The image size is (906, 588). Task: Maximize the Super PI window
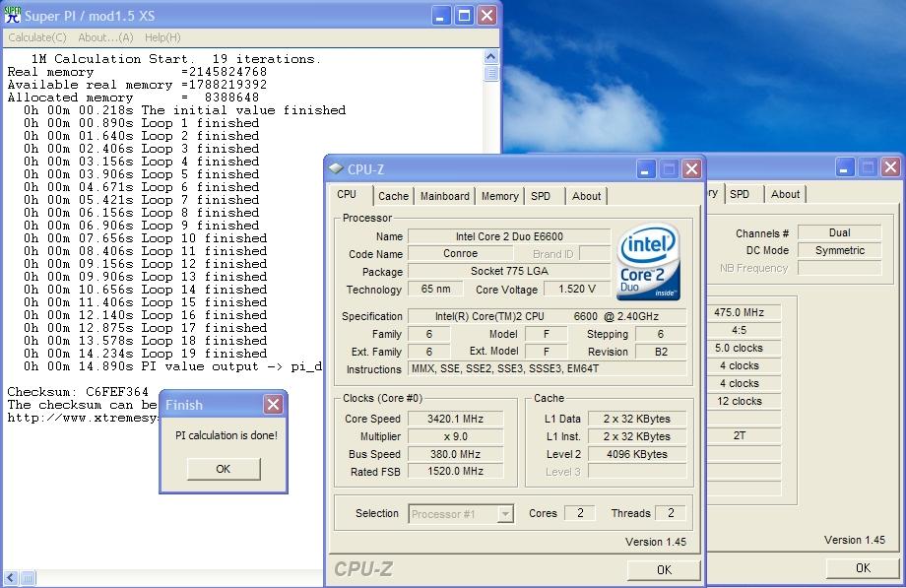click(464, 16)
